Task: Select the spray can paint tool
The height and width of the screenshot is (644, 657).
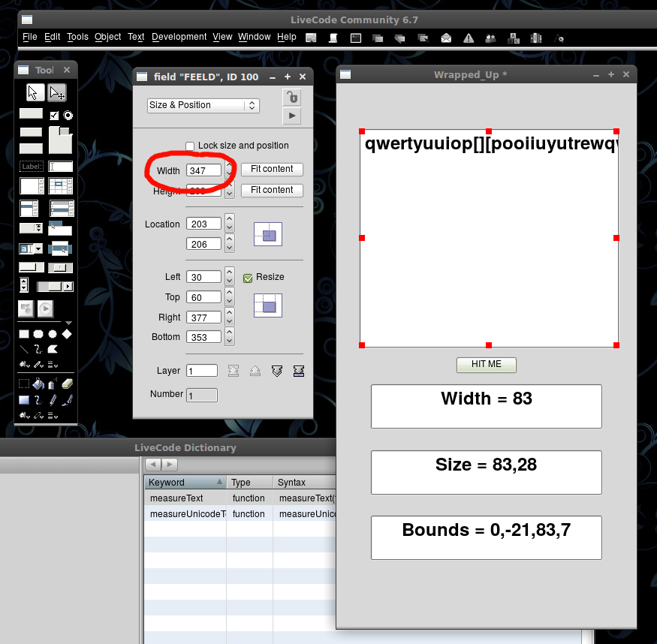Action: click(53, 384)
